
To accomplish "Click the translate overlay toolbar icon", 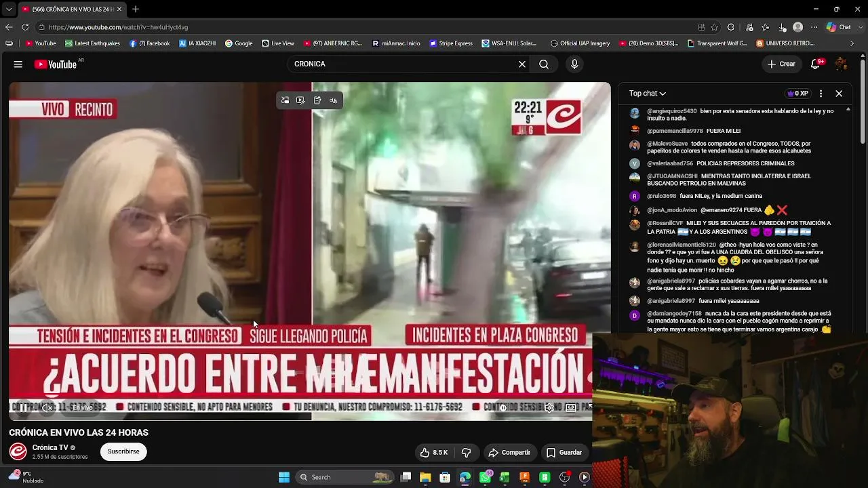I will (333, 100).
